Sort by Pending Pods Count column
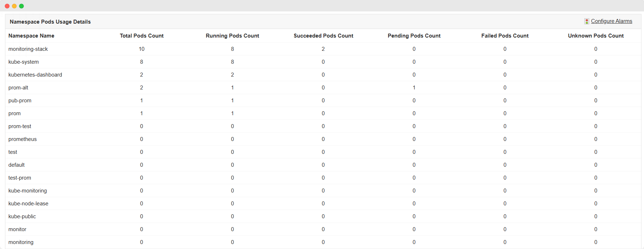 [414, 36]
